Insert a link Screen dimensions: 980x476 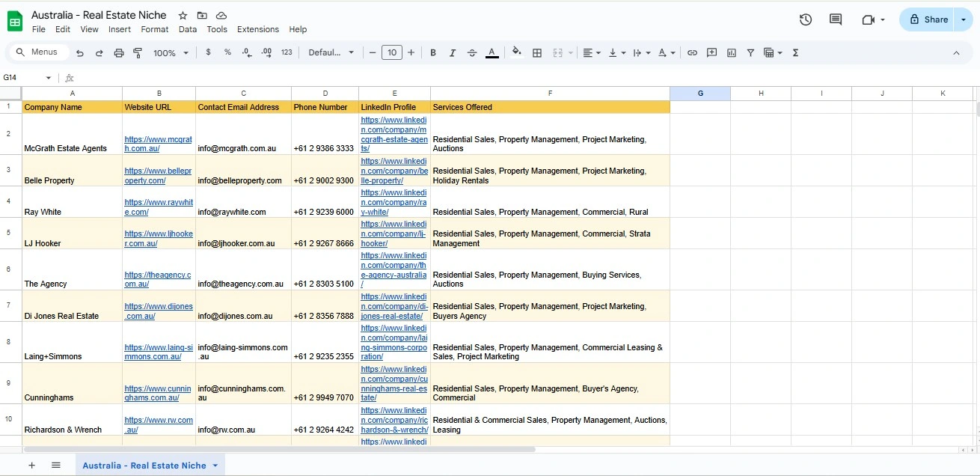pyautogui.click(x=692, y=52)
